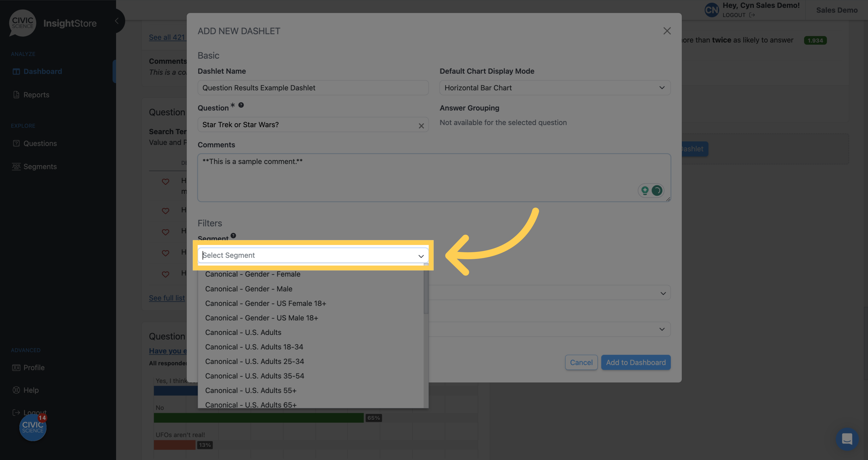
Task: Unfavorite the last question in the list
Action: point(166,274)
